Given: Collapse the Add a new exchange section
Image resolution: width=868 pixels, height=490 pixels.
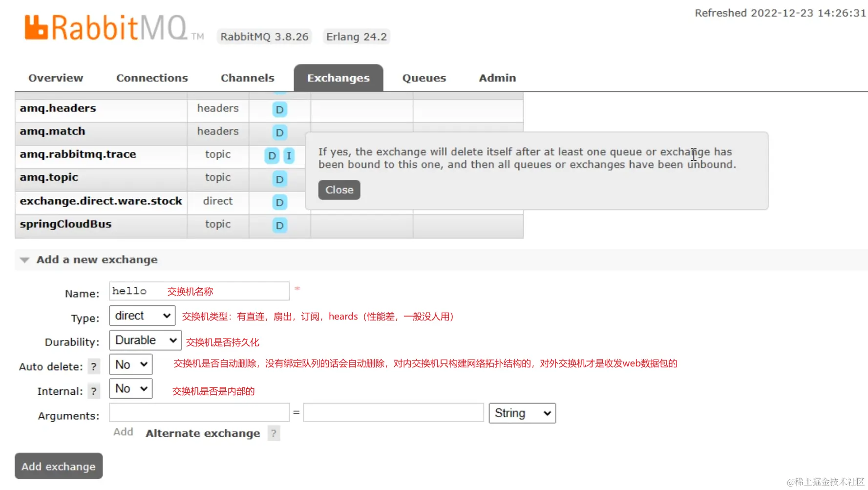Looking at the screenshot, I should click(97, 260).
